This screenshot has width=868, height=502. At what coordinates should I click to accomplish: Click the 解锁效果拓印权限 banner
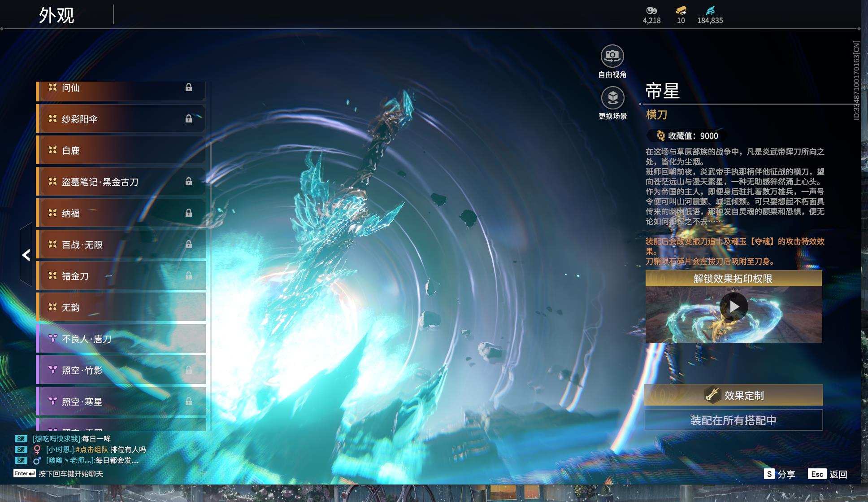[733, 279]
